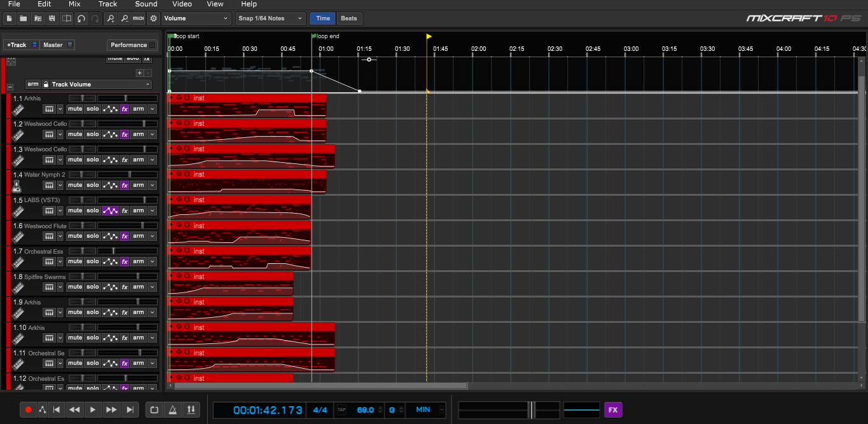
Task: Toggle loop mode button in transport
Action: 153,410
